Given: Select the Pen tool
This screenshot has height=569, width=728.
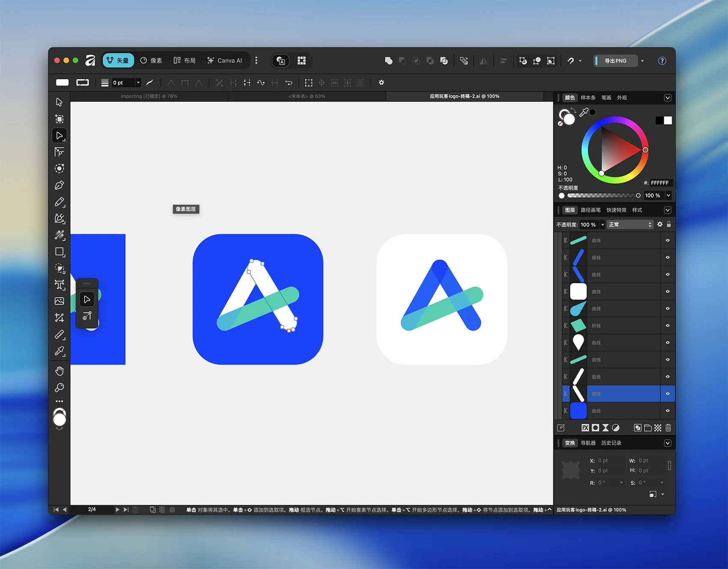Looking at the screenshot, I should (60, 185).
